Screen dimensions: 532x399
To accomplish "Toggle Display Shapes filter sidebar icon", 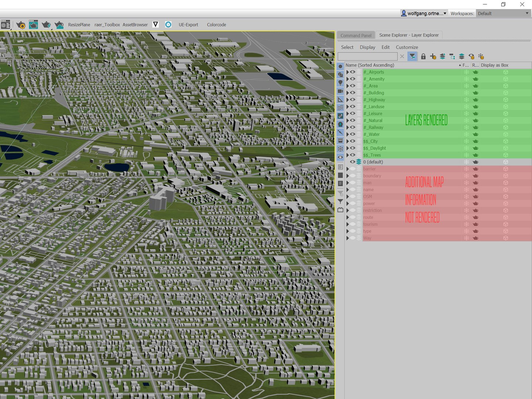I will click(x=340, y=75).
